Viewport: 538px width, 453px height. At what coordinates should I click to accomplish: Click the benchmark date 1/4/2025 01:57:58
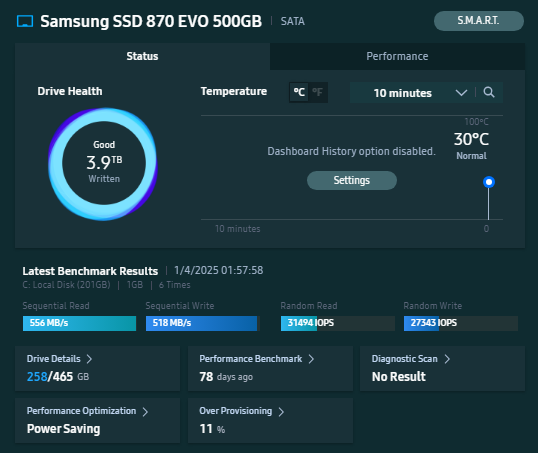(219, 270)
